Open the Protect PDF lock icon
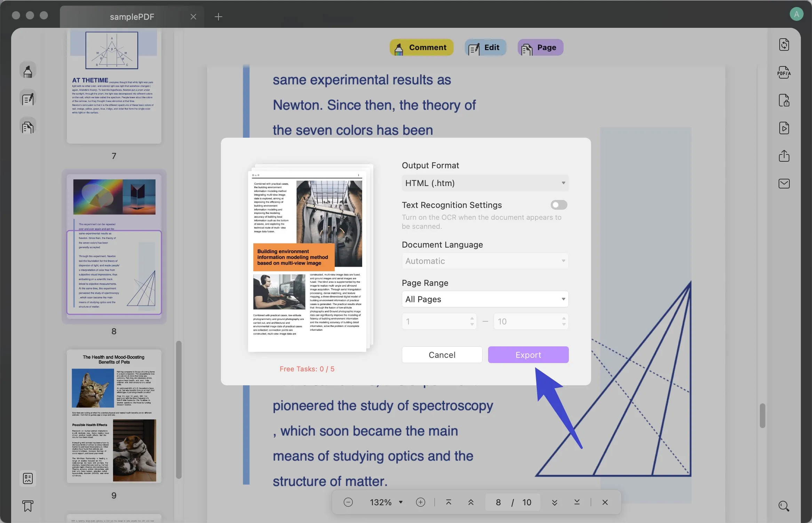The image size is (812, 523). (x=784, y=100)
